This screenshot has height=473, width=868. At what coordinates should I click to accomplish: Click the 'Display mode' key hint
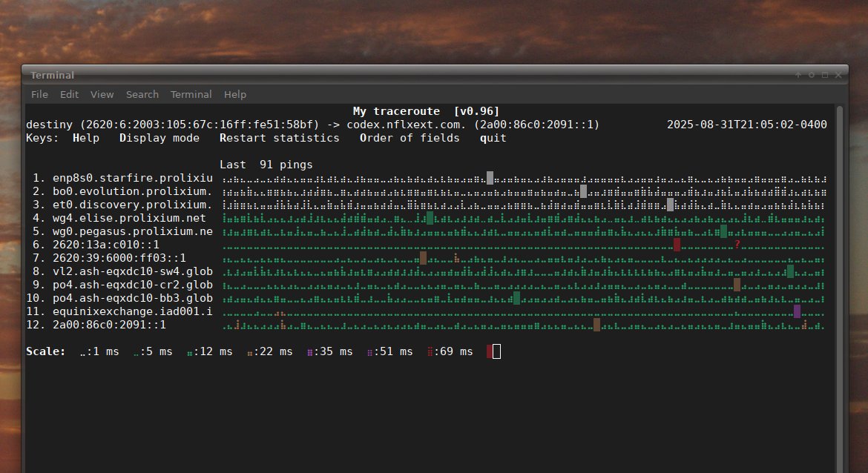(x=160, y=138)
